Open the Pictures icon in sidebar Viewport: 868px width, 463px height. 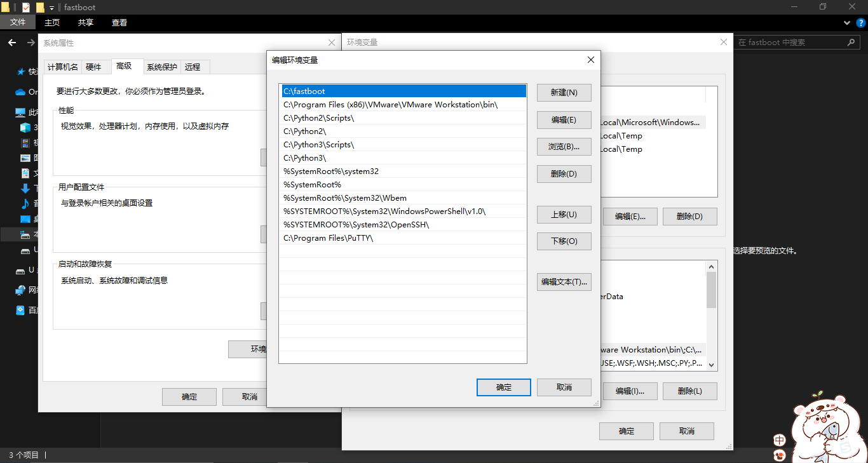(x=25, y=158)
